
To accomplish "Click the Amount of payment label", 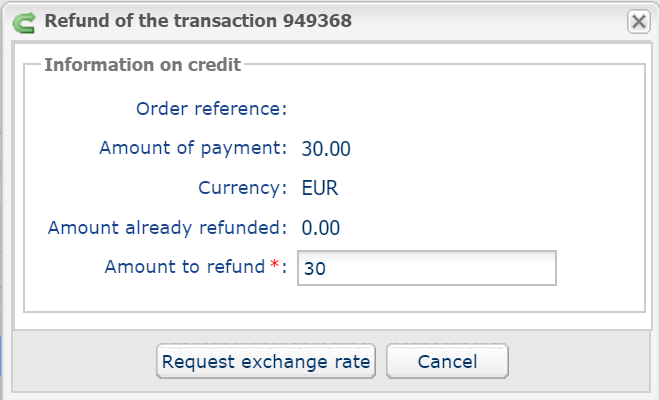I will click(x=193, y=148).
